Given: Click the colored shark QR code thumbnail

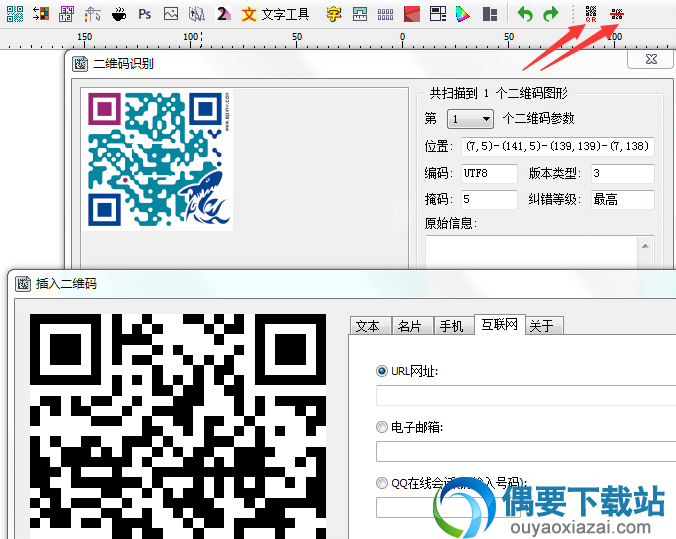Looking at the screenshot, I should point(158,160).
